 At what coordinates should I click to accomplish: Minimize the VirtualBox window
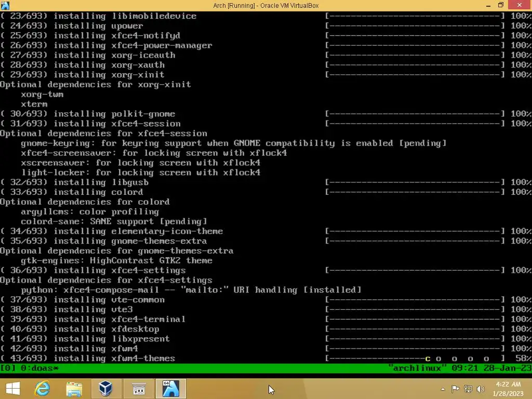[x=488, y=5]
